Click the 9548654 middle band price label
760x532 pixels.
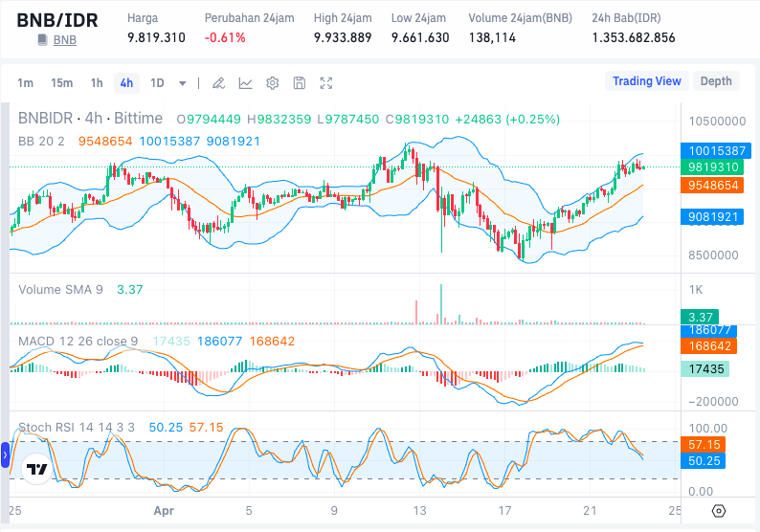pos(712,185)
